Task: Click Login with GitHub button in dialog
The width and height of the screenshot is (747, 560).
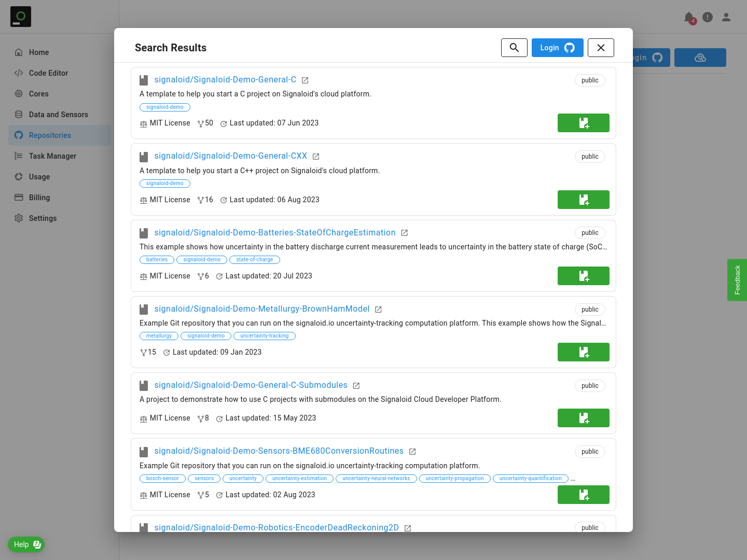Action: click(557, 48)
